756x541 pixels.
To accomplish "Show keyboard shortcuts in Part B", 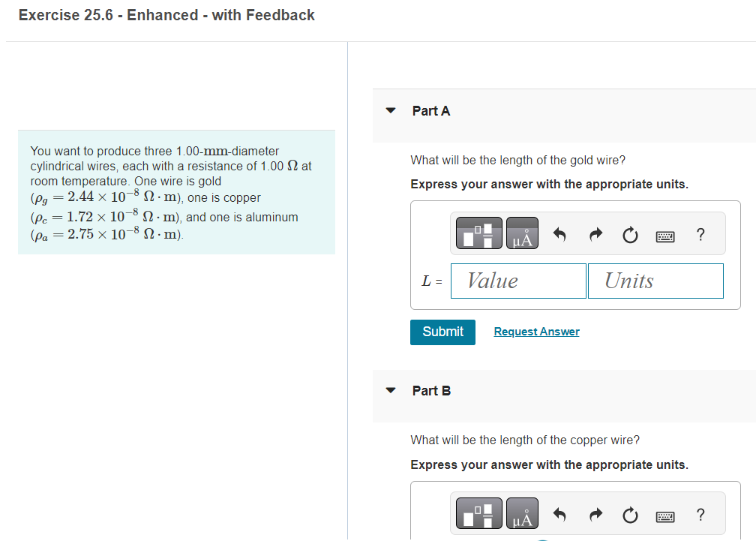I will tap(665, 517).
